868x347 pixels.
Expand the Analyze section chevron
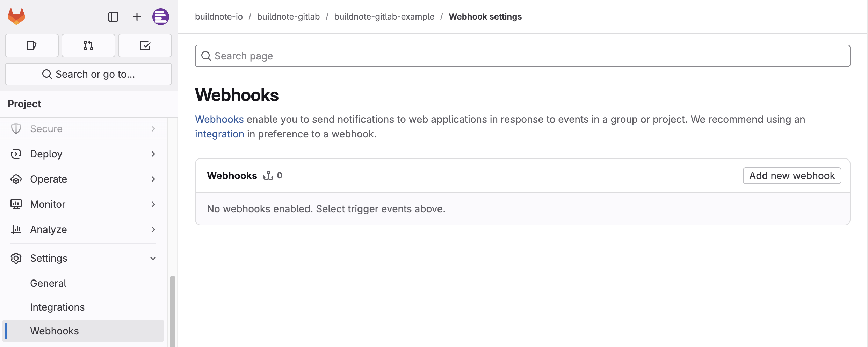[153, 229]
